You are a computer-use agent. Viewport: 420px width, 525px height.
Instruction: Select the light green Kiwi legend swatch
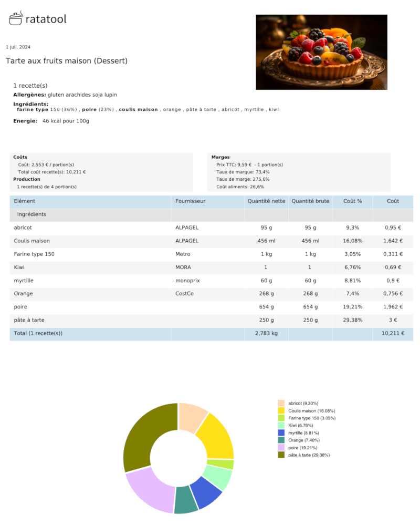pyautogui.click(x=281, y=425)
